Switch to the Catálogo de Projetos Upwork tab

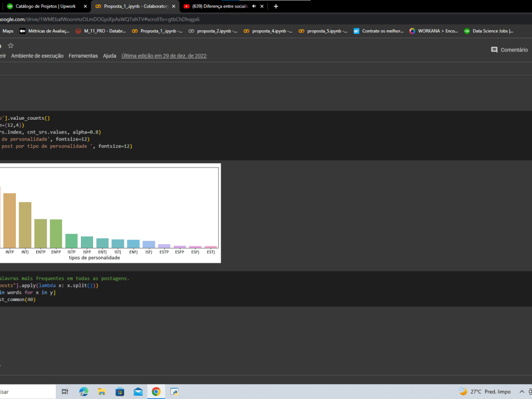(43, 7)
